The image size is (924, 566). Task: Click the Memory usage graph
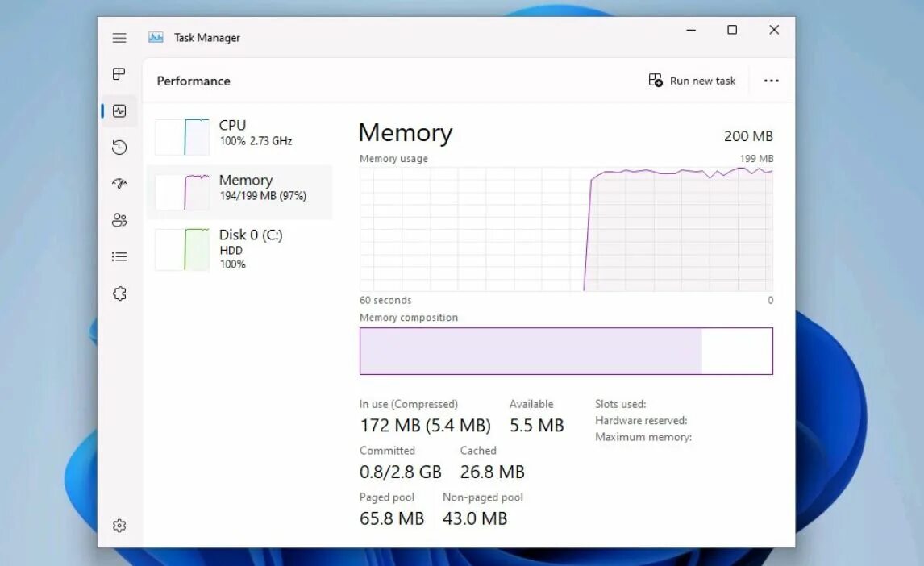tap(566, 229)
